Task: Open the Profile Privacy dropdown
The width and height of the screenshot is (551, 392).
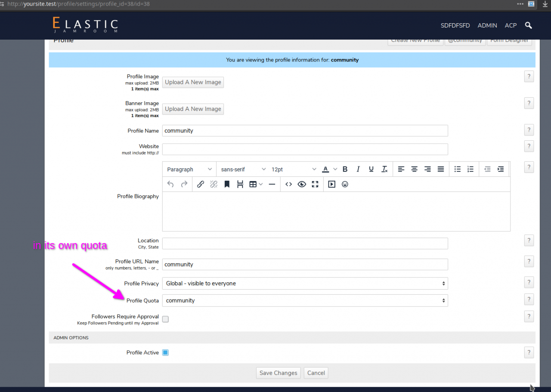Action: [x=305, y=284]
